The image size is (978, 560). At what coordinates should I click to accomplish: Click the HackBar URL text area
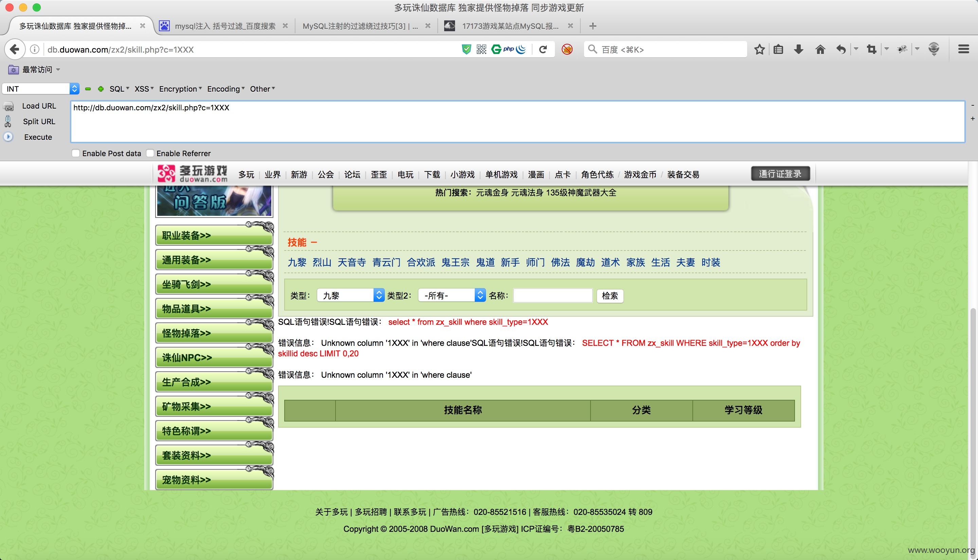coord(518,122)
